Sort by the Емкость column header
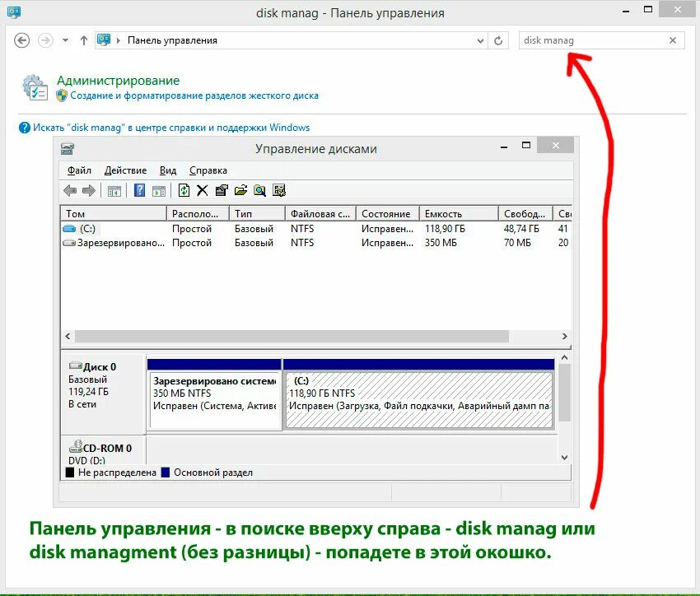 point(459,214)
